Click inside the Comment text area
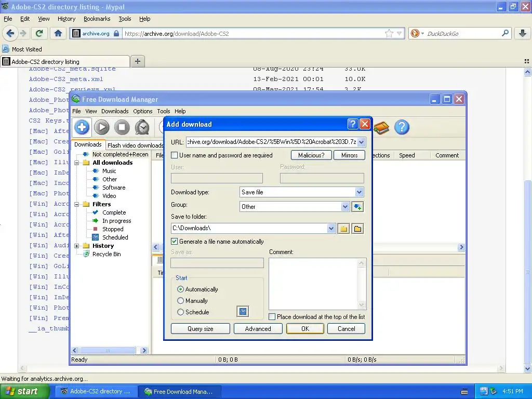 (313, 284)
